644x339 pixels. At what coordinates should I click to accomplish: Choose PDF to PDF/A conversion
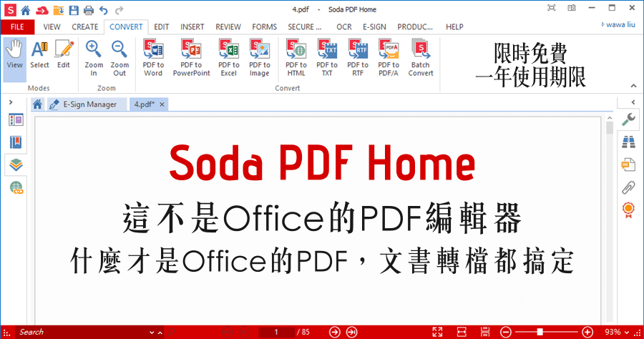pos(389,58)
